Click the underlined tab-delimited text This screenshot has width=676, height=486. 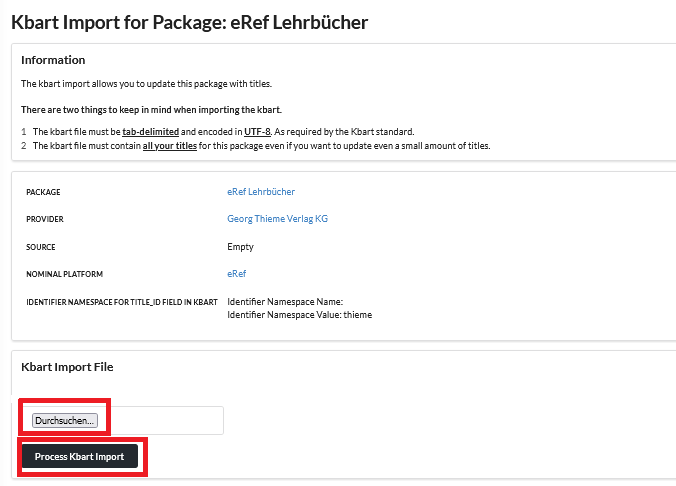[151, 132]
